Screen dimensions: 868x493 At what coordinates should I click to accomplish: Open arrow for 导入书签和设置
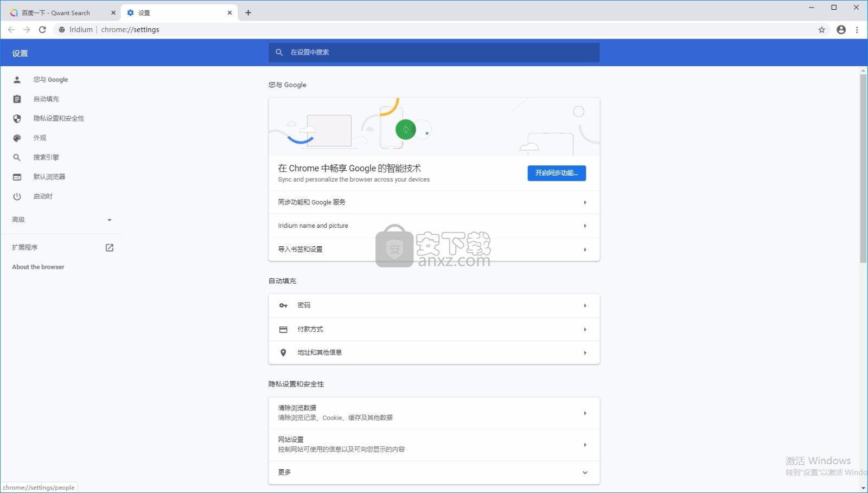(x=585, y=249)
